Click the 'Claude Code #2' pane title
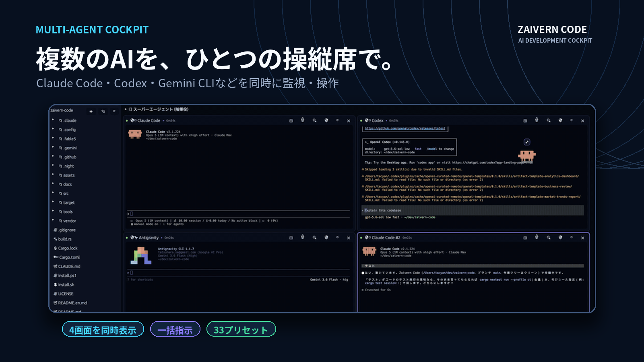Screen dimensions: 644x362 (x=386, y=238)
